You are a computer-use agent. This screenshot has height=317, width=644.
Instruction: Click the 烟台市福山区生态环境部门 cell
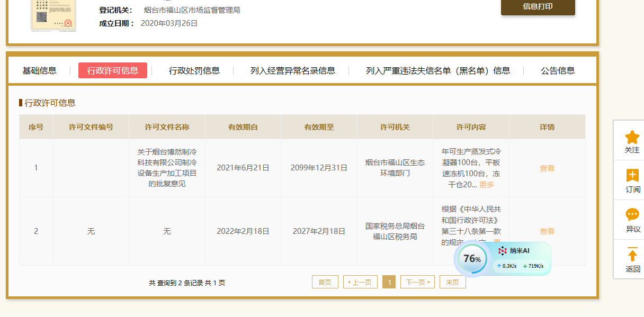(395, 168)
